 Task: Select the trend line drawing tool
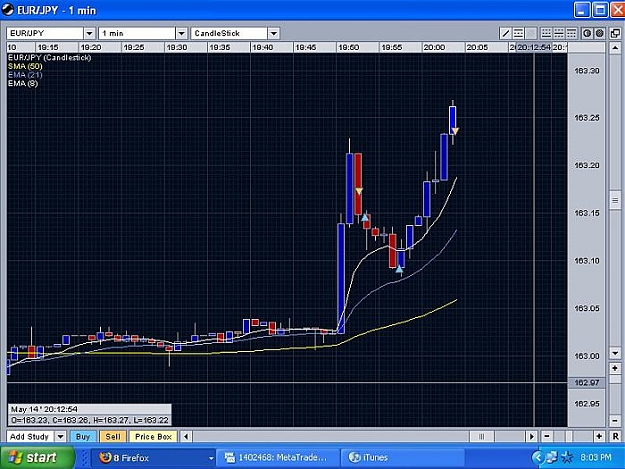(x=505, y=33)
